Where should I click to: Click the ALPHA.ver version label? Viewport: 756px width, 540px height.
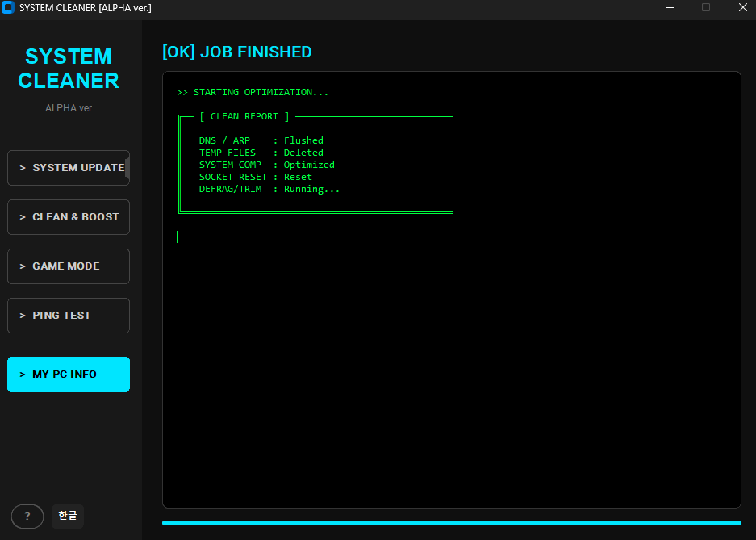[68, 107]
